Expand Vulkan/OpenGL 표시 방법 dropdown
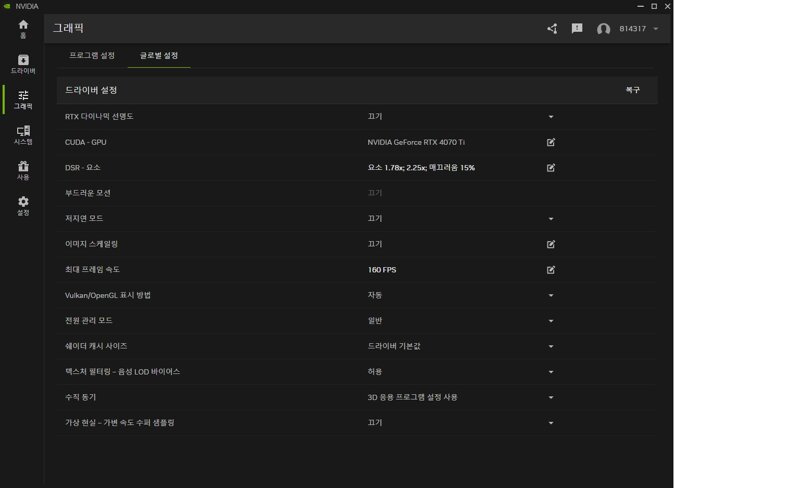The height and width of the screenshot is (488, 800). tap(551, 296)
